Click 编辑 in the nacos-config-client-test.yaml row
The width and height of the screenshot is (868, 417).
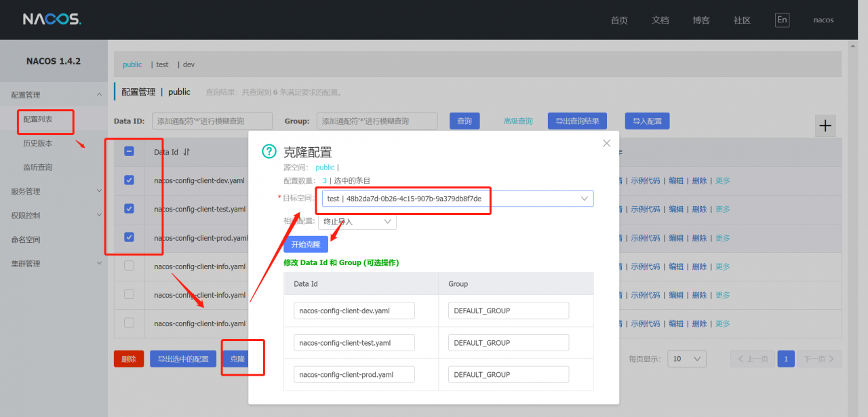(x=676, y=209)
